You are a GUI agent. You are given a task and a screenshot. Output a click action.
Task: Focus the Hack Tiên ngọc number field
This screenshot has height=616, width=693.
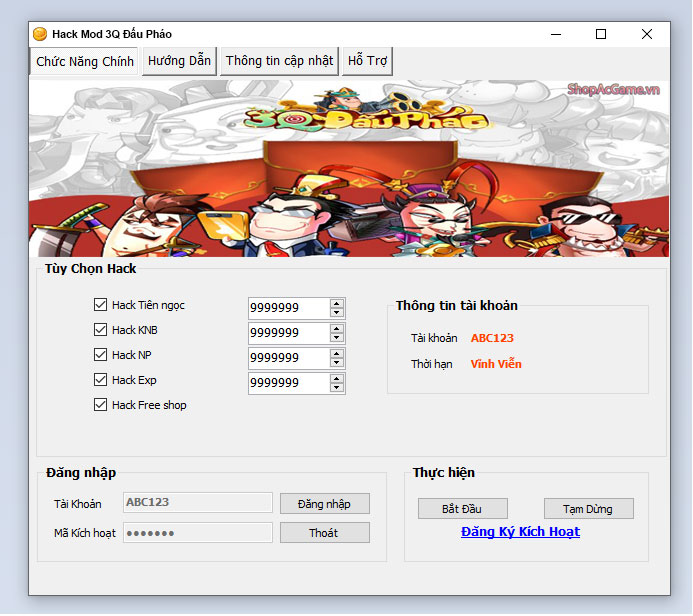289,308
